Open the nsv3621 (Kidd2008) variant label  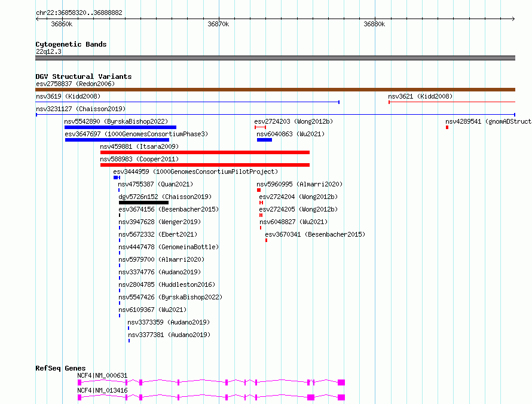click(x=420, y=96)
